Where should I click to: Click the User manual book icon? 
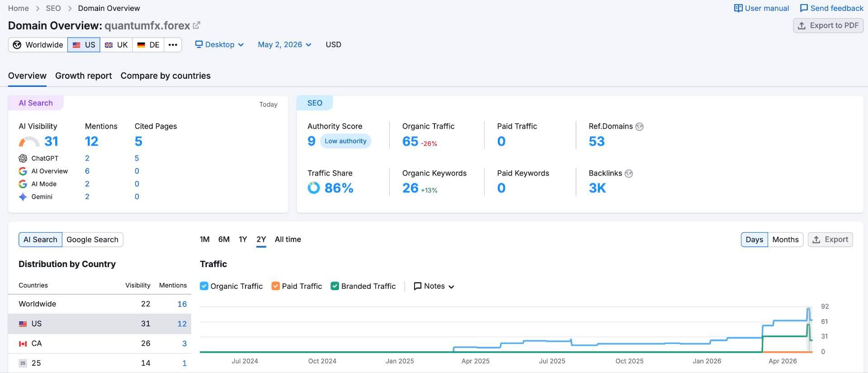tap(738, 8)
